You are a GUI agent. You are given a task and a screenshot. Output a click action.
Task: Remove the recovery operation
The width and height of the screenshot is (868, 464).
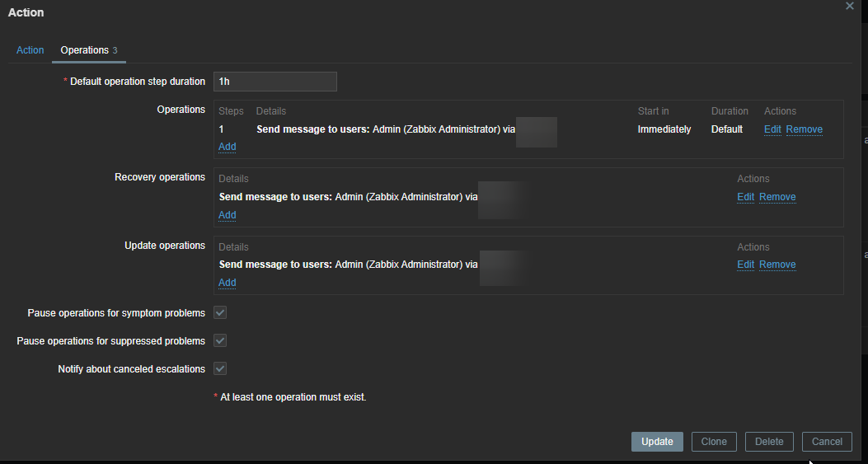tap(777, 197)
